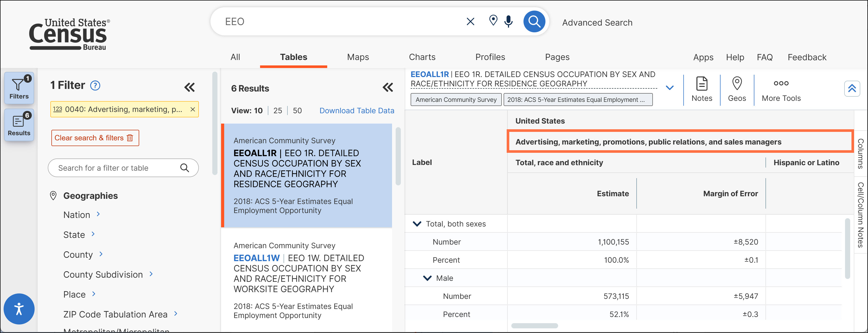Image resolution: width=868 pixels, height=333 pixels.
Task: Collapse the Male row group
Action: click(x=427, y=278)
